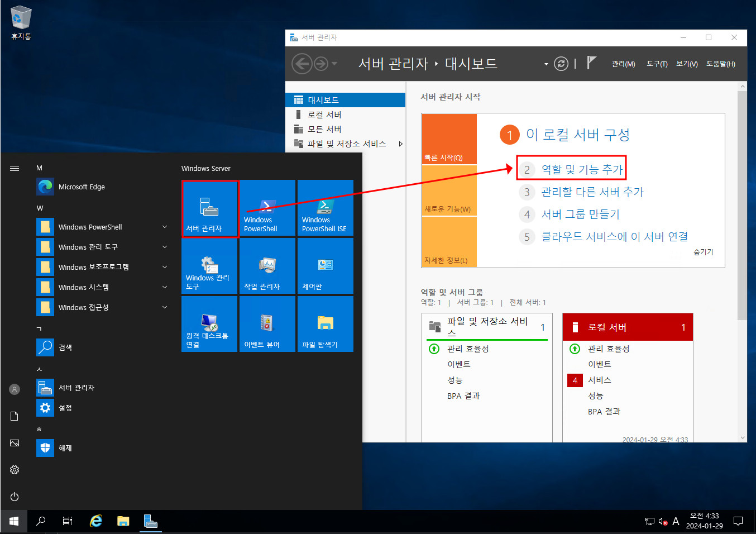Open the 로컬 서버 tile header
Image resolution: width=756 pixels, height=534 pixels.
tap(628, 327)
